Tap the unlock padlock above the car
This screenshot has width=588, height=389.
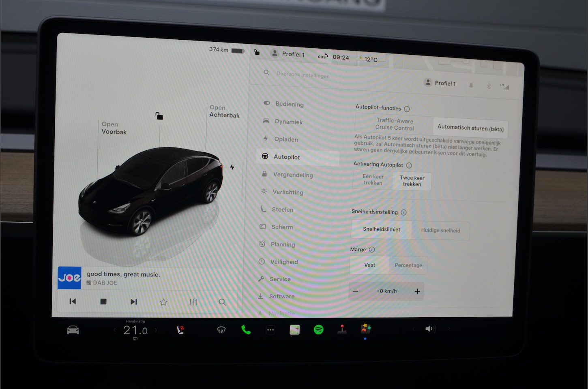(159, 116)
